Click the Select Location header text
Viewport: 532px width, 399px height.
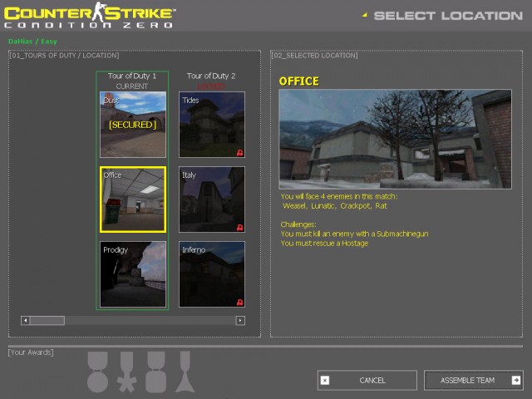448,16
